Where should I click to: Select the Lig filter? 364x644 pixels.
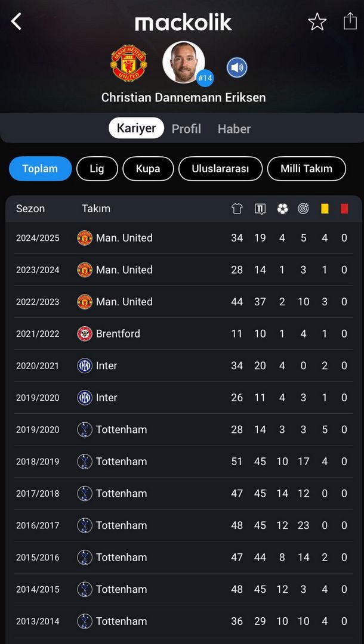click(97, 169)
